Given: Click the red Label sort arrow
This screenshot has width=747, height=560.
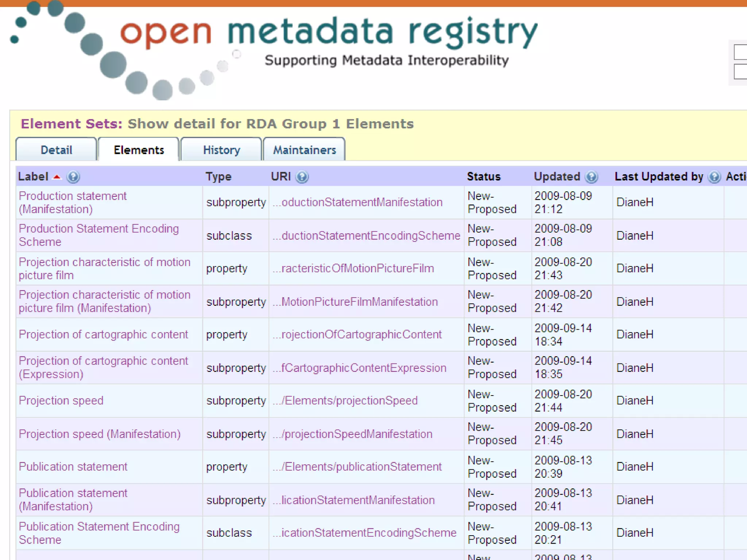Looking at the screenshot, I should coord(57,177).
